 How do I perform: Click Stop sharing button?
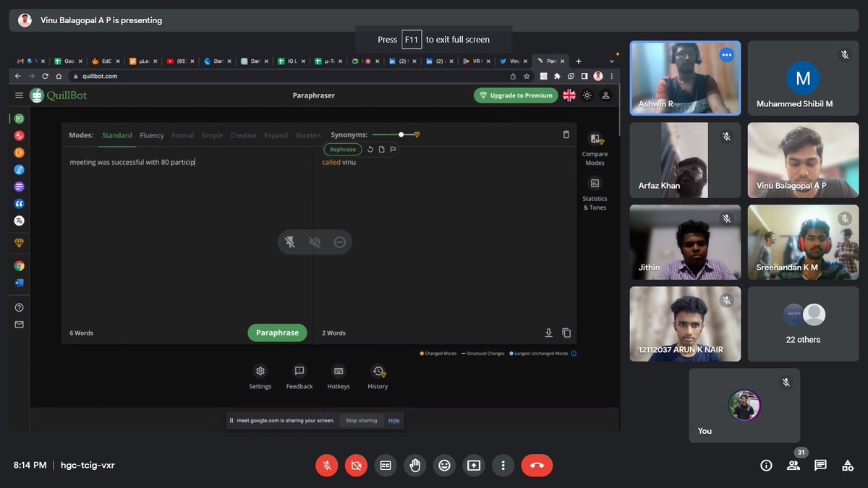[x=362, y=420]
